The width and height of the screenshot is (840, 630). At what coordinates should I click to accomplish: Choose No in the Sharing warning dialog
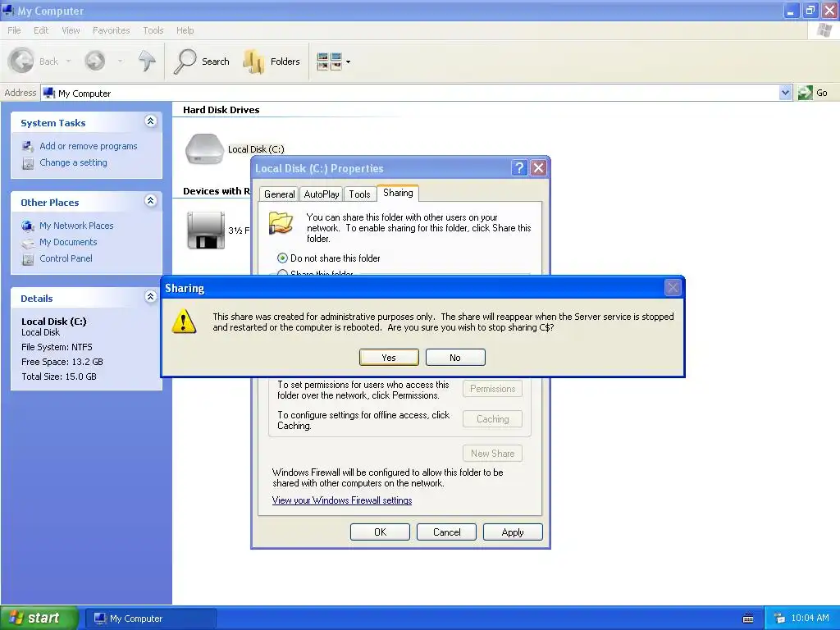455,358
